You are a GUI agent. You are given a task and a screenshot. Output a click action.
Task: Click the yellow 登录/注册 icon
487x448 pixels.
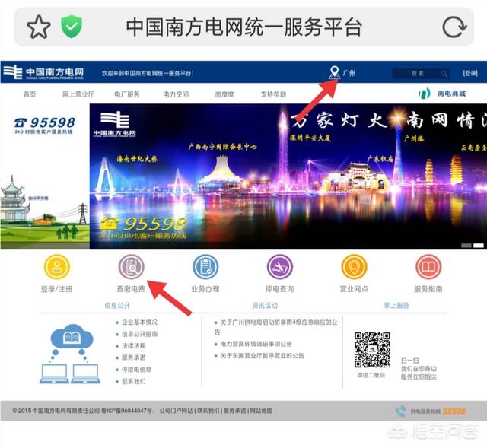click(57, 267)
